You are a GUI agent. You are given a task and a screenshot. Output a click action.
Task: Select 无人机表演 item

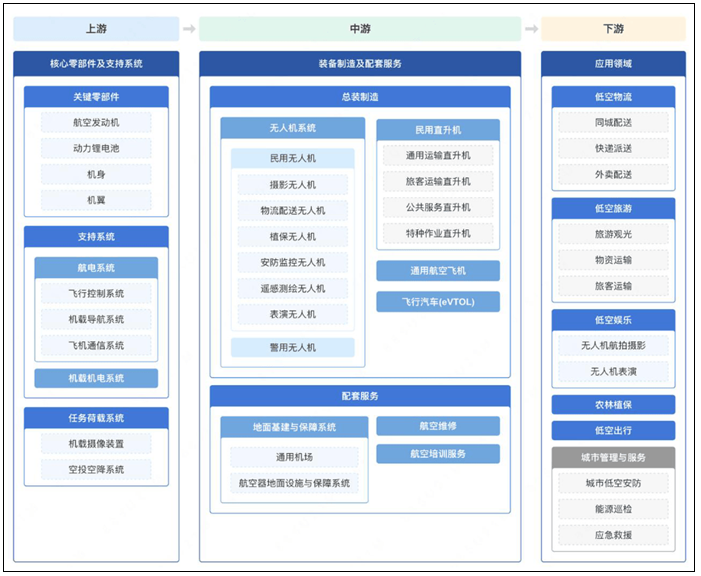613,372
